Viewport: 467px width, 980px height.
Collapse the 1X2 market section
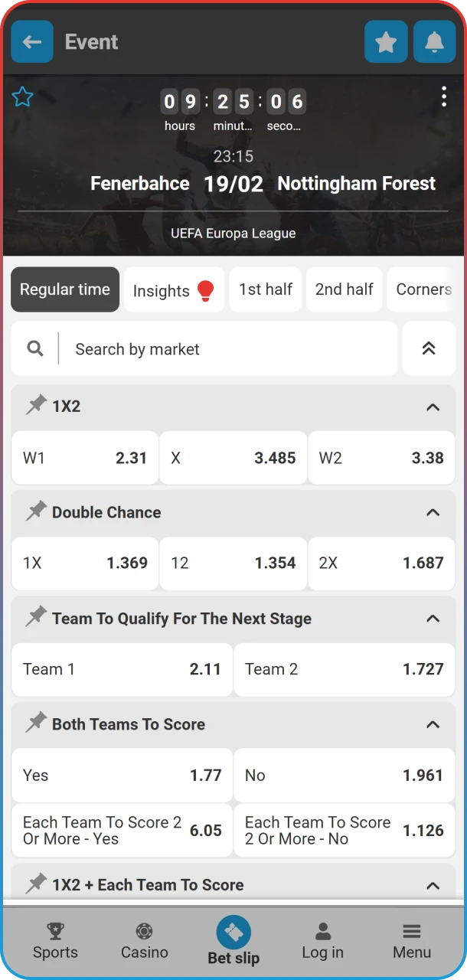point(433,405)
